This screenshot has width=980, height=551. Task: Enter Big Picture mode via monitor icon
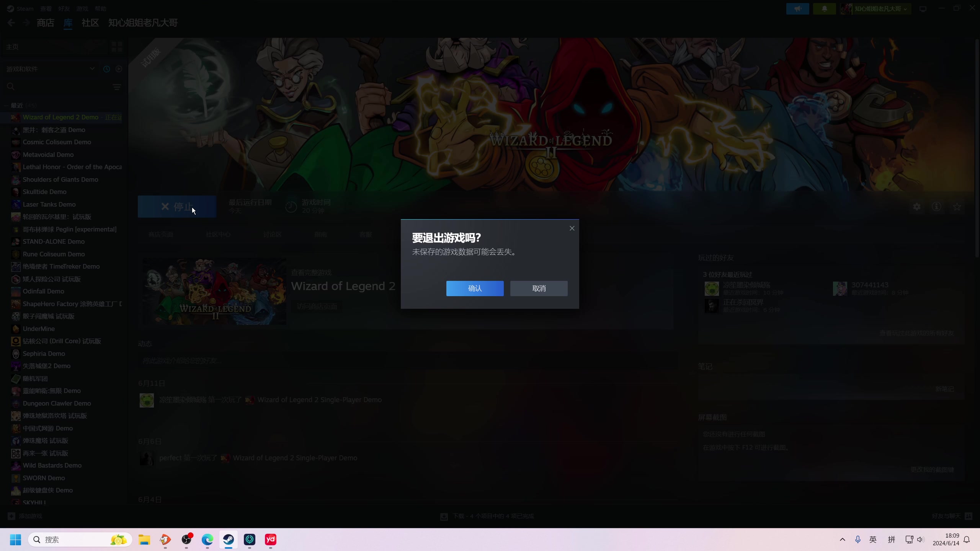pyautogui.click(x=923, y=9)
